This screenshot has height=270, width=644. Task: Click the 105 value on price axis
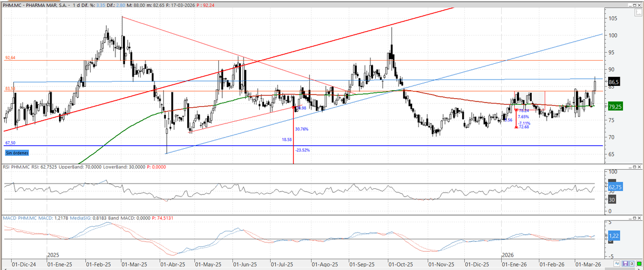click(x=613, y=18)
